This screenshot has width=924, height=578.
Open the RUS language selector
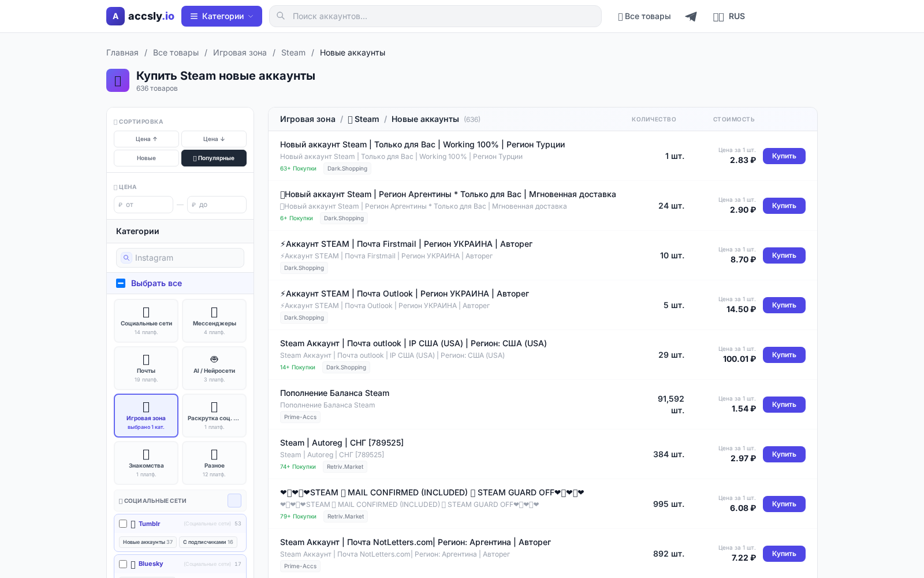point(729,16)
